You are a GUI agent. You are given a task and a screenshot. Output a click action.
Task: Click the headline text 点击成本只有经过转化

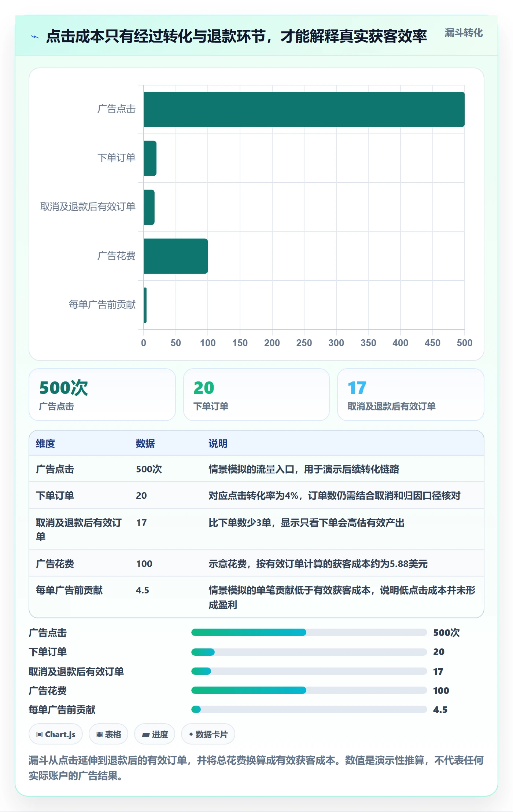tap(236, 36)
